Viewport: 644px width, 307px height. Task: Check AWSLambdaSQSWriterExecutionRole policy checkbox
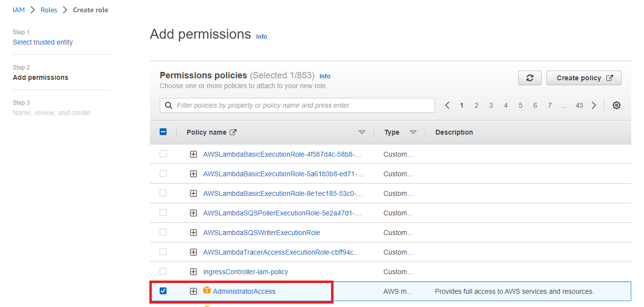point(163,232)
